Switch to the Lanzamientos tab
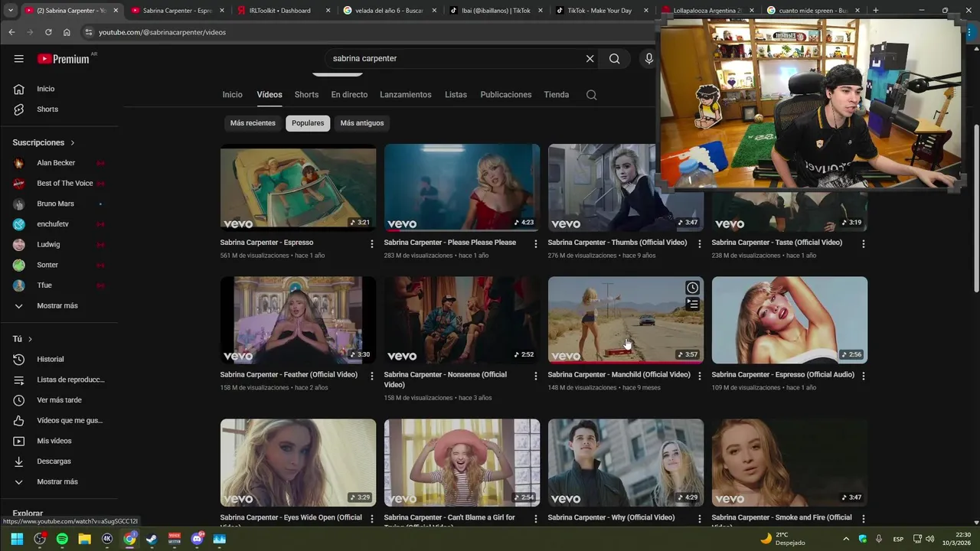Viewport: 980px width, 551px height. (x=406, y=95)
